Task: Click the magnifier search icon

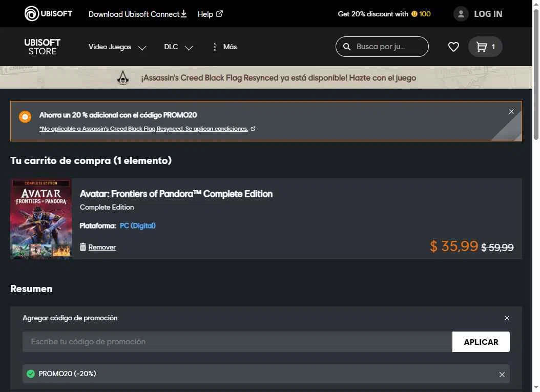Action: coord(347,47)
